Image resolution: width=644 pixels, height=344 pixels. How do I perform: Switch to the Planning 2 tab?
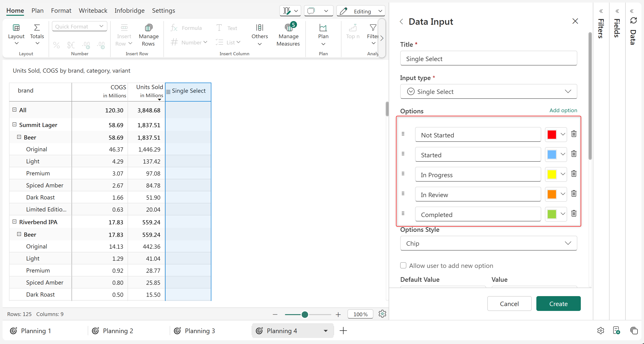pyautogui.click(x=118, y=331)
